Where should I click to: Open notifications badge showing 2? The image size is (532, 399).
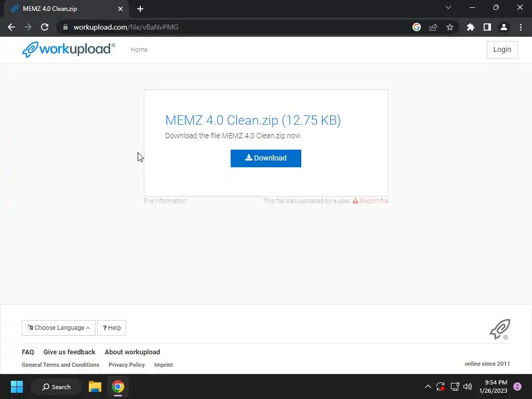pos(517,387)
